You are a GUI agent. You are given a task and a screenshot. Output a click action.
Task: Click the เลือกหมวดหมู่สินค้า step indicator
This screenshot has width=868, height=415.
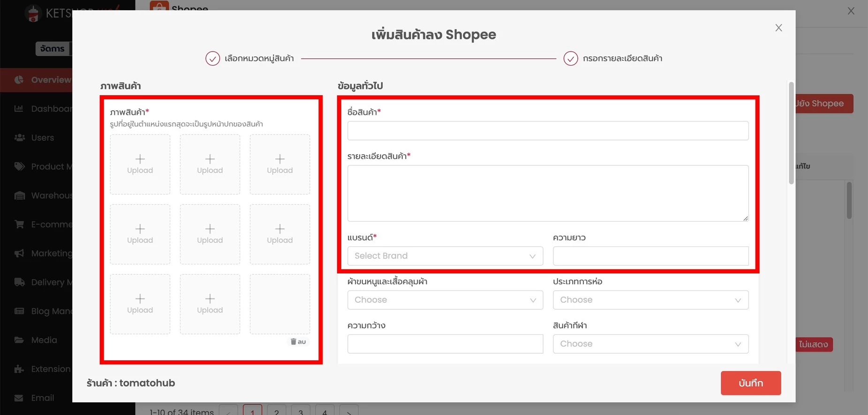(x=212, y=59)
